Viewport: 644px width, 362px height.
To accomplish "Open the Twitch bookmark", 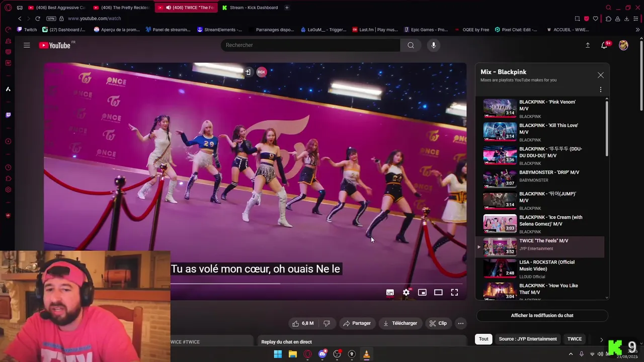I will (27, 30).
